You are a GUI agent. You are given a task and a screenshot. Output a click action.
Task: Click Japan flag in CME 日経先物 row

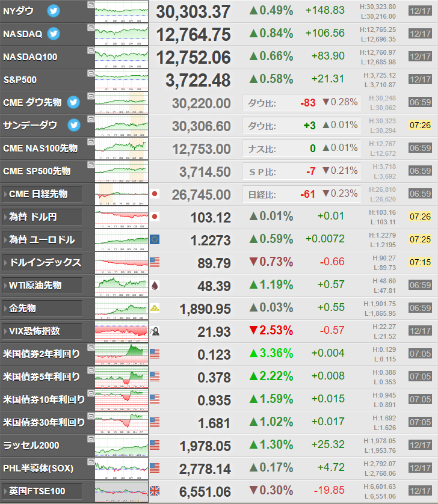tap(155, 194)
